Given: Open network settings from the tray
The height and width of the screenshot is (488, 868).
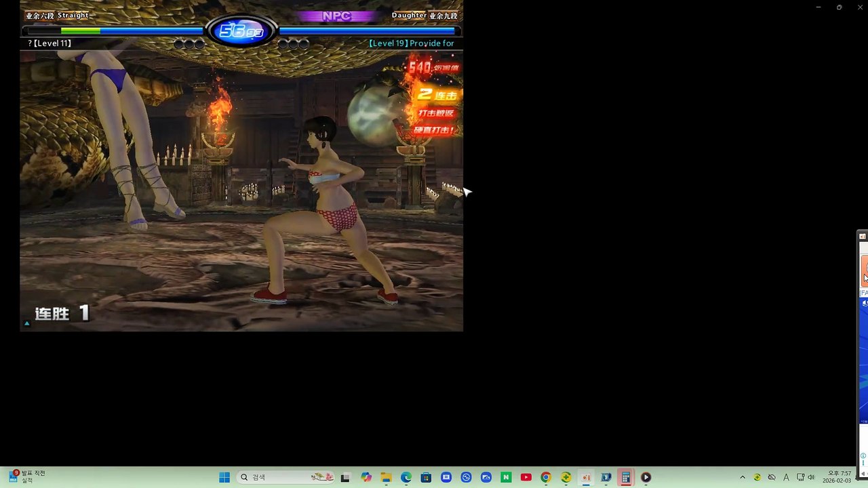Looking at the screenshot, I should pyautogui.click(x=800, y=477).
